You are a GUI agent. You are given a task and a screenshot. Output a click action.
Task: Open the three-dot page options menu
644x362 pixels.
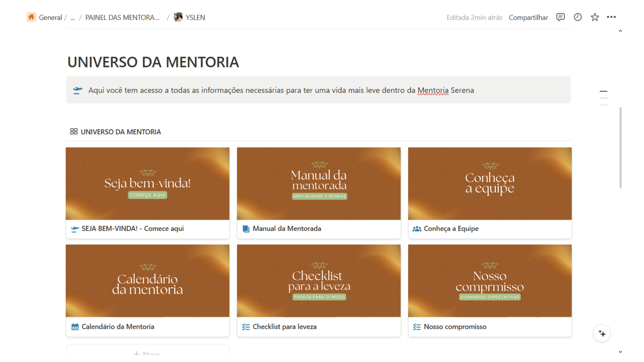(611, 17)
